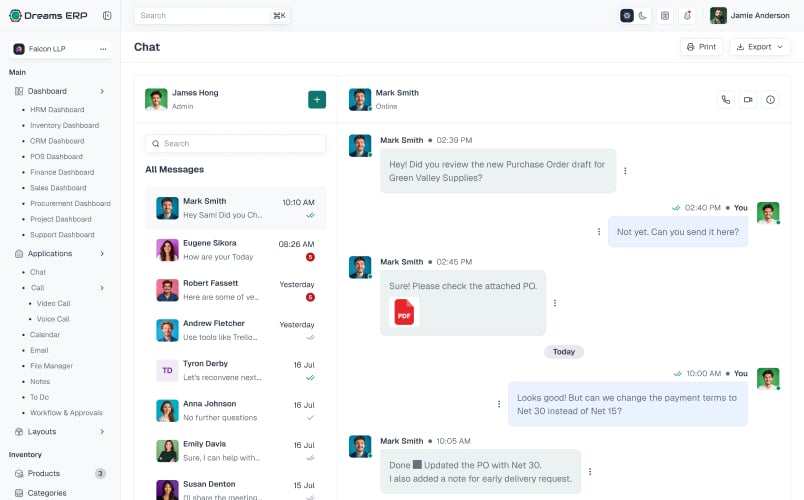Open Eugene Sikora's conversation
Screen dimensions: 804x500
[235, 250]
